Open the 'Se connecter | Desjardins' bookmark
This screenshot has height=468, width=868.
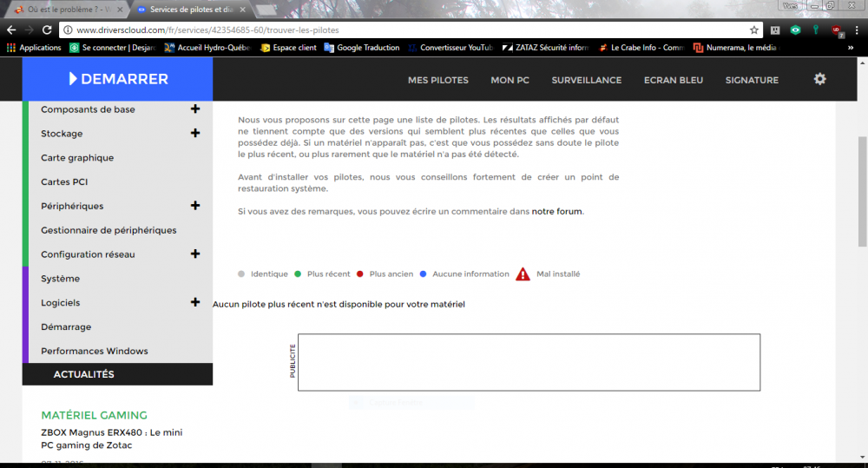tap(112, 48)
